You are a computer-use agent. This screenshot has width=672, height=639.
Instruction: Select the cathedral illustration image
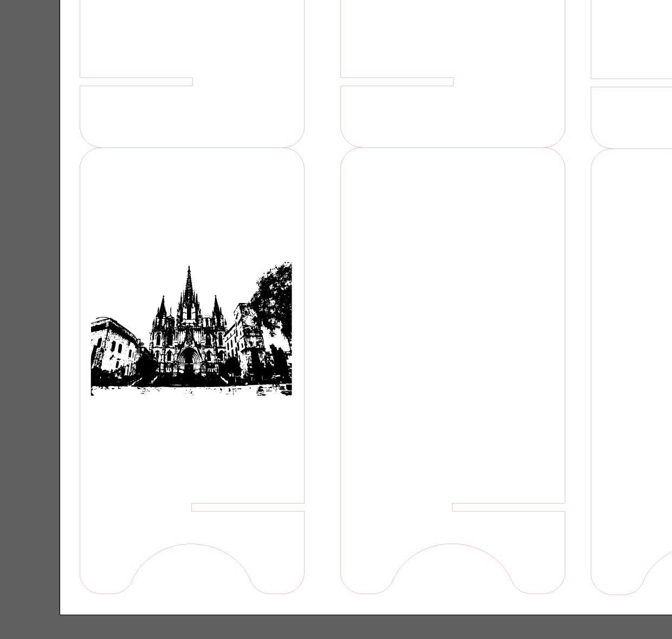pyautogui.click(x=191, y=327)
